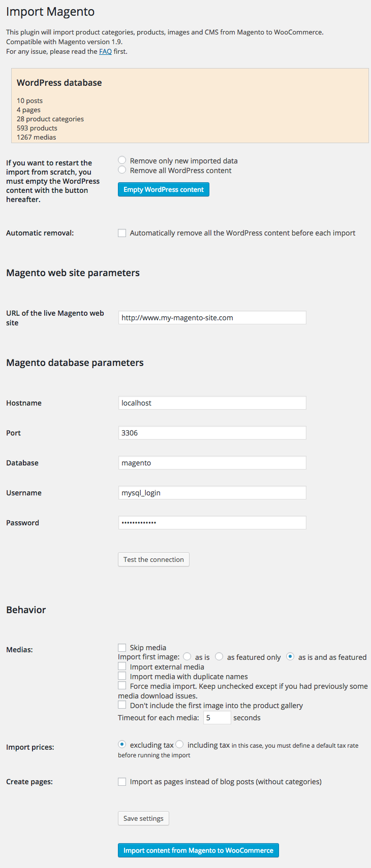Enable automatic removal before each import
The width and height of the screenshot is (371, 868).
(x=122, y=233)
